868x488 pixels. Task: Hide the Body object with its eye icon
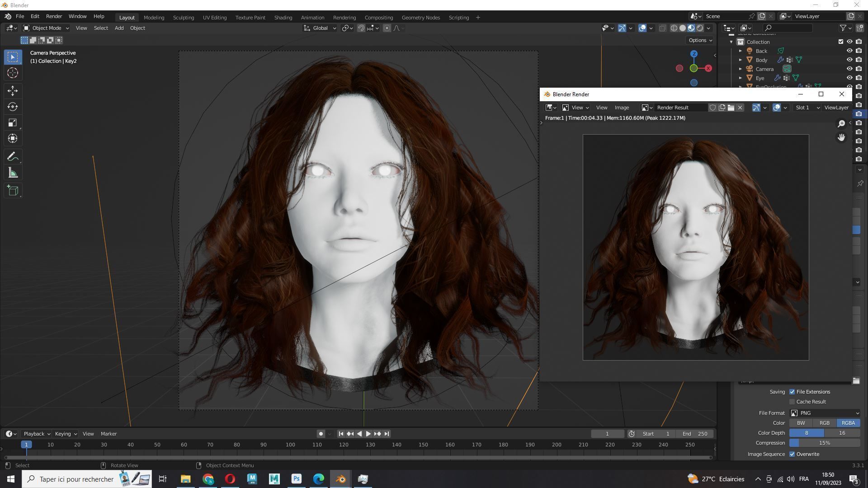[849, 60]
